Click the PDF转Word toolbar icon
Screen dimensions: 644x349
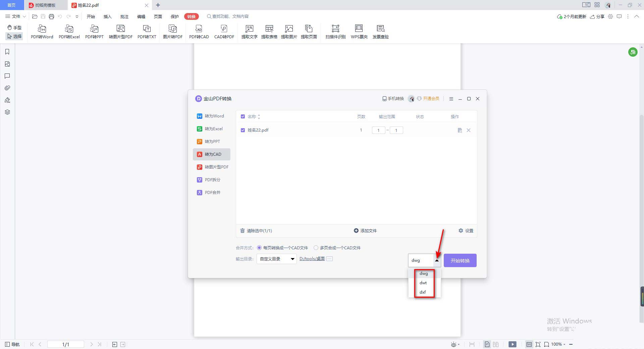[x=42, y=32]
